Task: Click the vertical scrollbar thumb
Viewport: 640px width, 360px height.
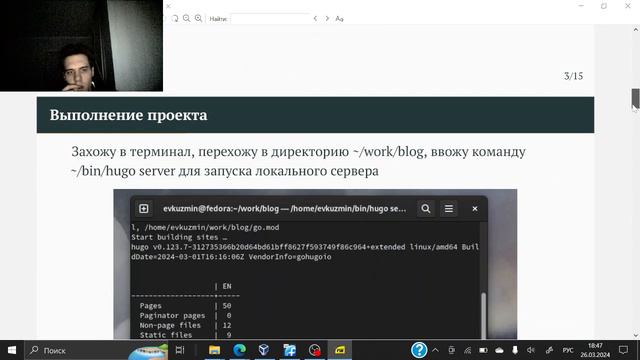Action: pos(636,98)
